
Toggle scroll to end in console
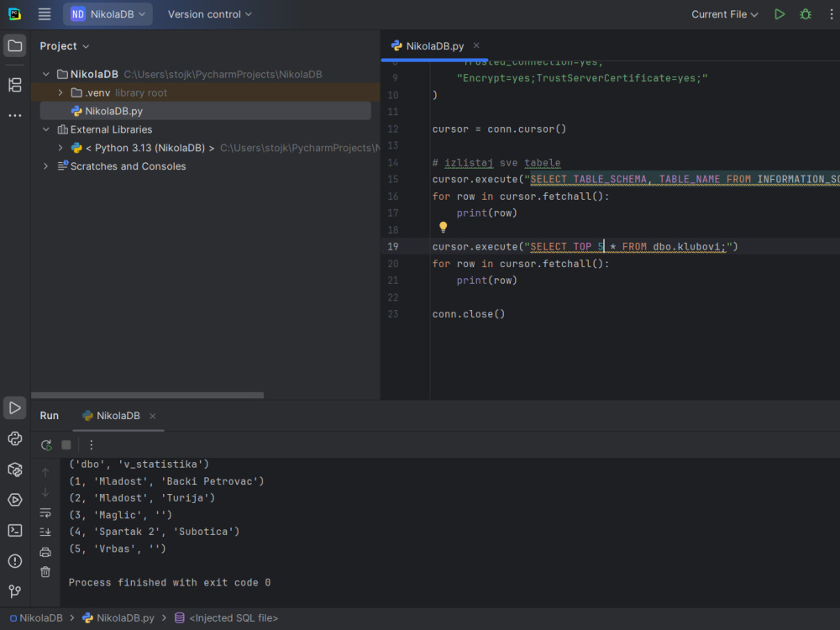(45, 532)
